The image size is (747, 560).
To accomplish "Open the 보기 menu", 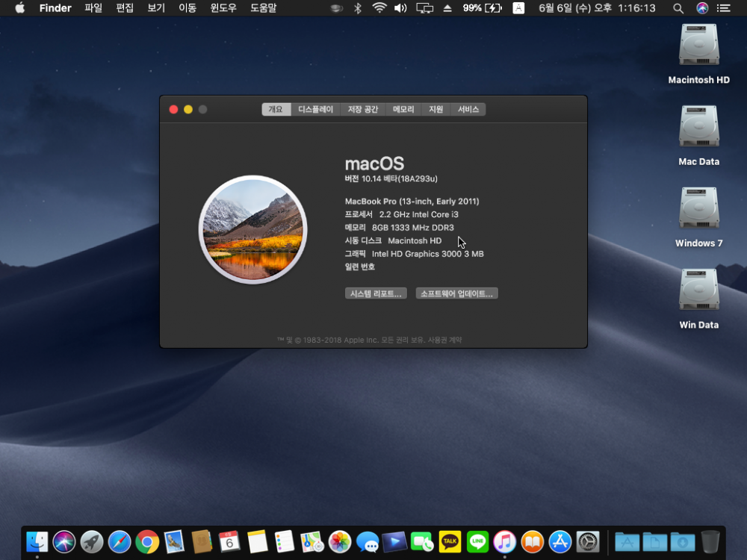I will 156,8.
